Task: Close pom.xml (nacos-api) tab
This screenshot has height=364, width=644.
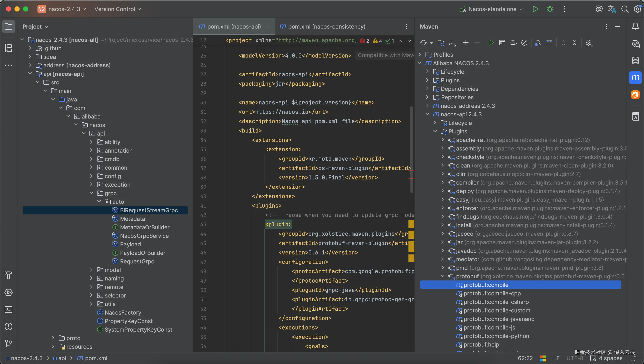Action: [x=268, y=26]
